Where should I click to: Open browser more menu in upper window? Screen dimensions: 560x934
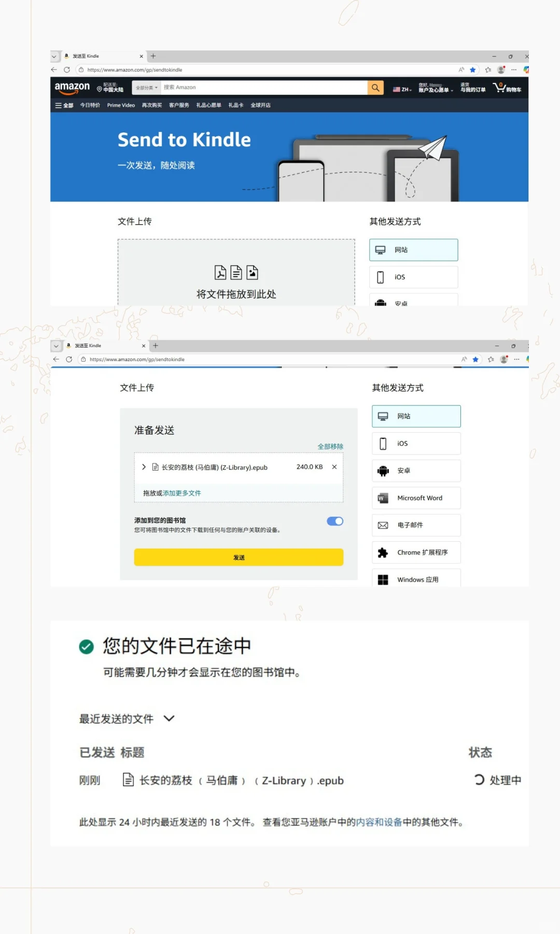(514, 70)
